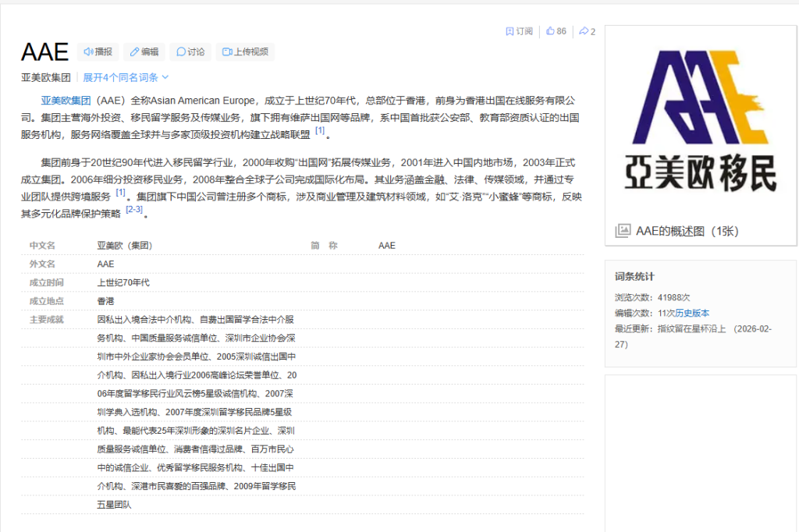Open the 亚美欧集团 blue link

click(66, 101)
